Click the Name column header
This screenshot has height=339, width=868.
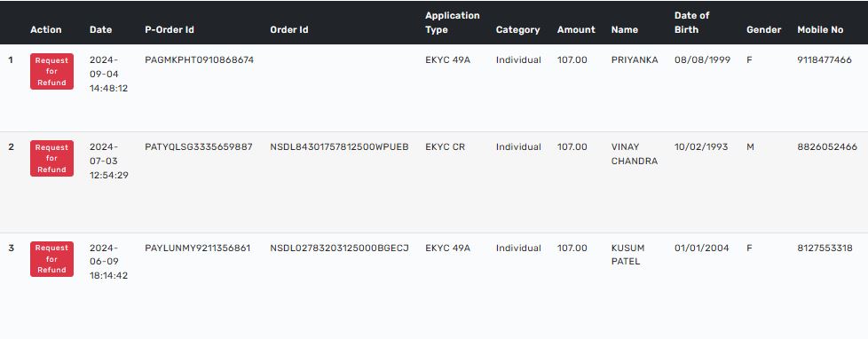point(625,30)
